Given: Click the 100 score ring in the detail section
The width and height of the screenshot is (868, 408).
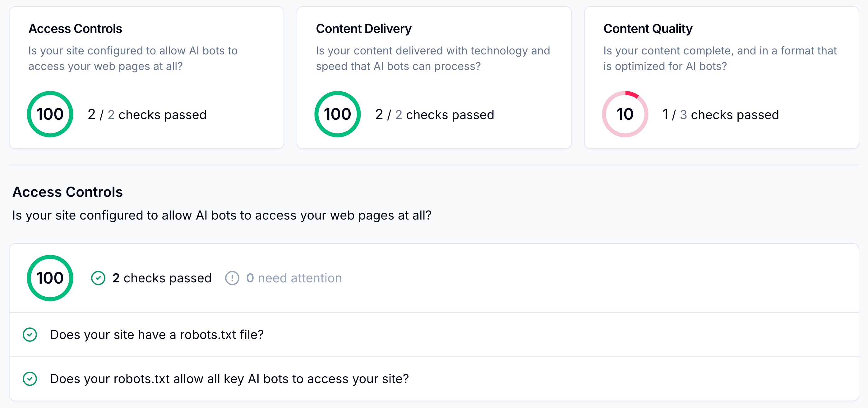Looking at the screenshot, I should (x=50, y=278).
